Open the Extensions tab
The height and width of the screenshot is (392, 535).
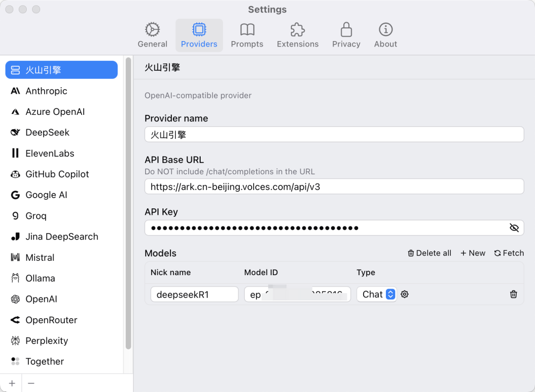tap(297, 36)
